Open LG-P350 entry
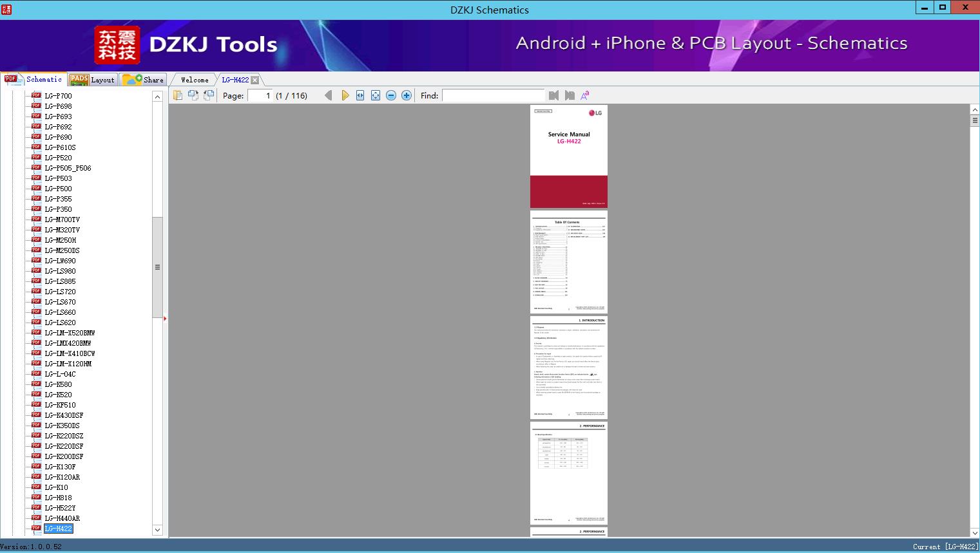 [59, 209]
